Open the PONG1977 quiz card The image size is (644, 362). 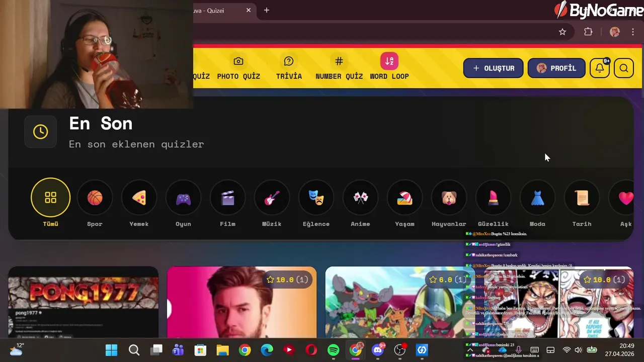[x=84, y=302]
